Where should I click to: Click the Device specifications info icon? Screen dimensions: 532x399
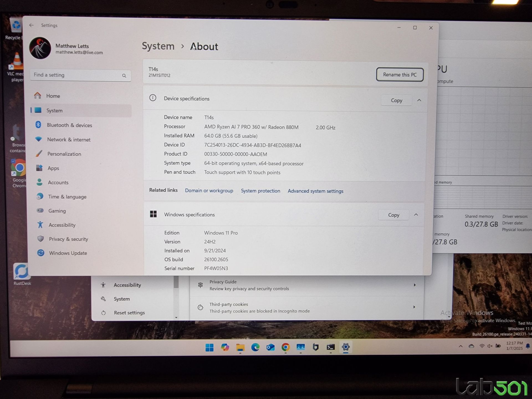[153, 98]
